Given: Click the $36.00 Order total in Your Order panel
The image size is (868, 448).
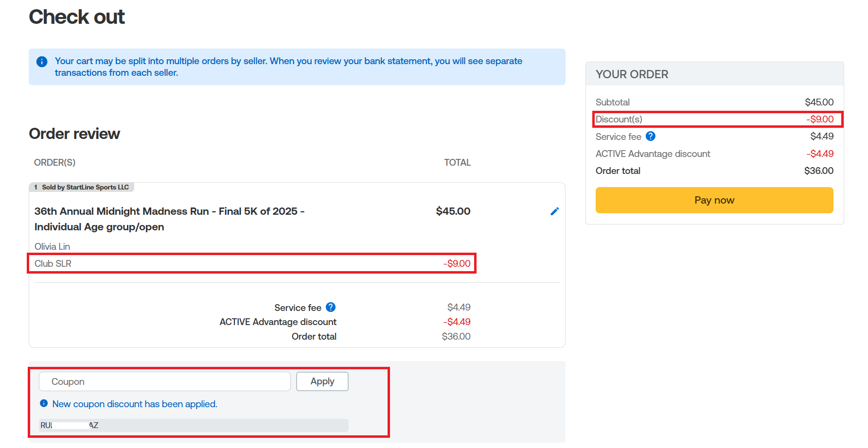Looking at the screenshot, I should pyautogui.click(x=818, y=171).
